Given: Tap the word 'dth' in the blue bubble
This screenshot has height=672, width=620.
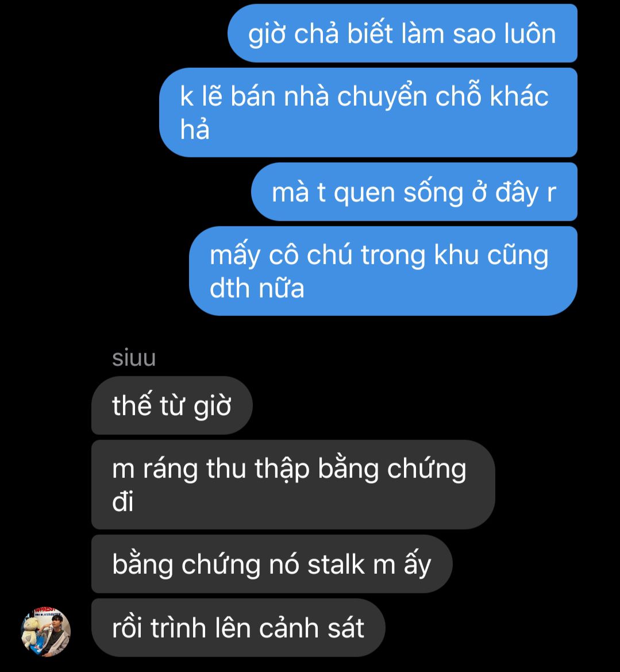Looking at the screenshot, I should [230, 288].
